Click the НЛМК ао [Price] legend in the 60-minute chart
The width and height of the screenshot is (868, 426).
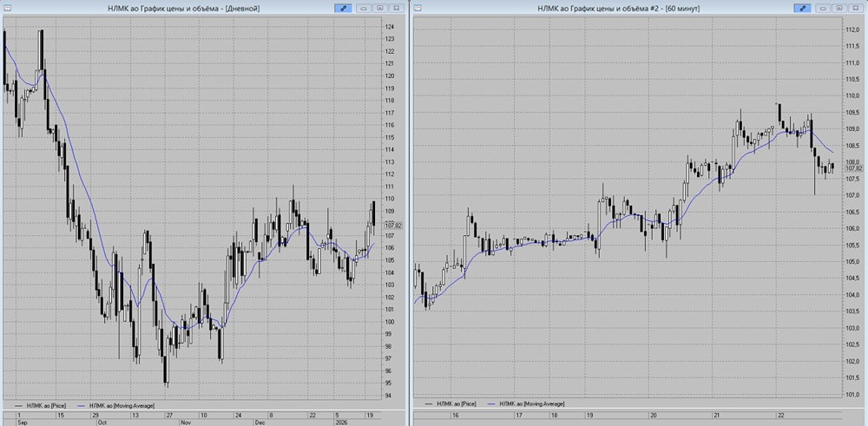[x=450, y=404]
